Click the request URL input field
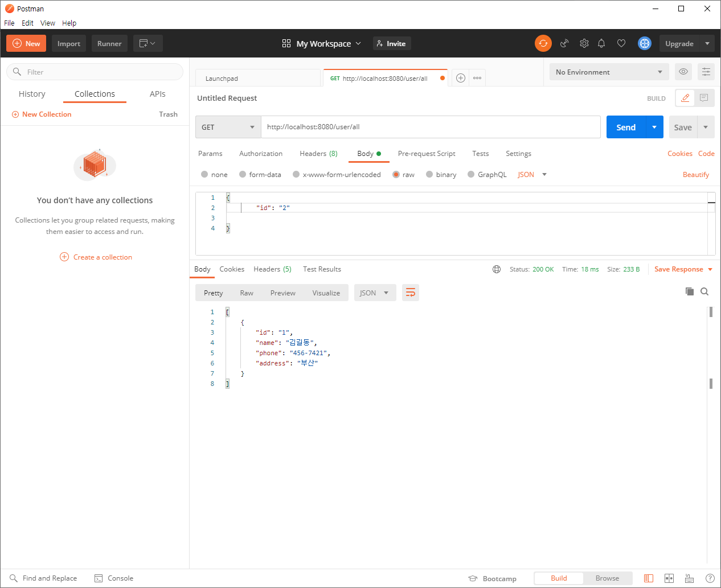The width and height of the screenshot is (721, 588). coord(431,127)
